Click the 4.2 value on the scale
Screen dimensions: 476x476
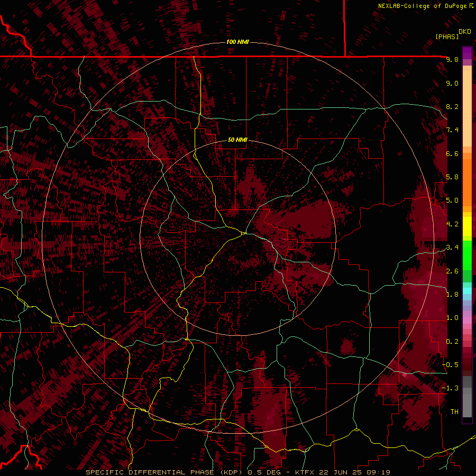coord(452,224)
